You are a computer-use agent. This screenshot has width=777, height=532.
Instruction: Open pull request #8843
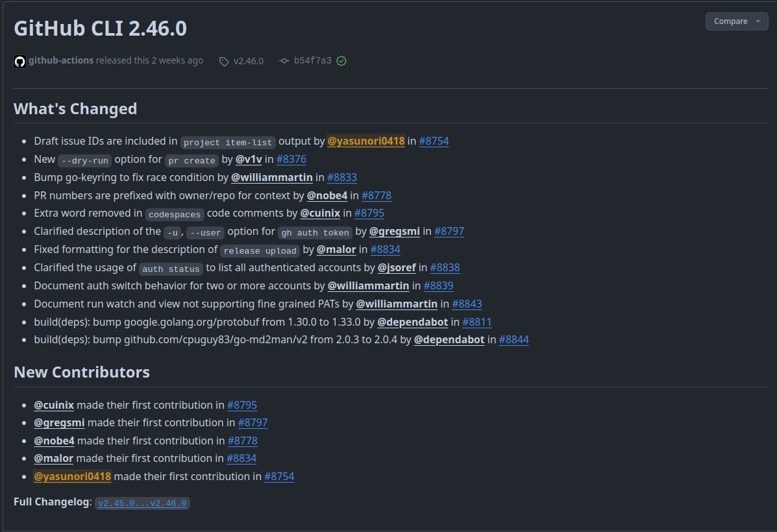click(467, 304)
